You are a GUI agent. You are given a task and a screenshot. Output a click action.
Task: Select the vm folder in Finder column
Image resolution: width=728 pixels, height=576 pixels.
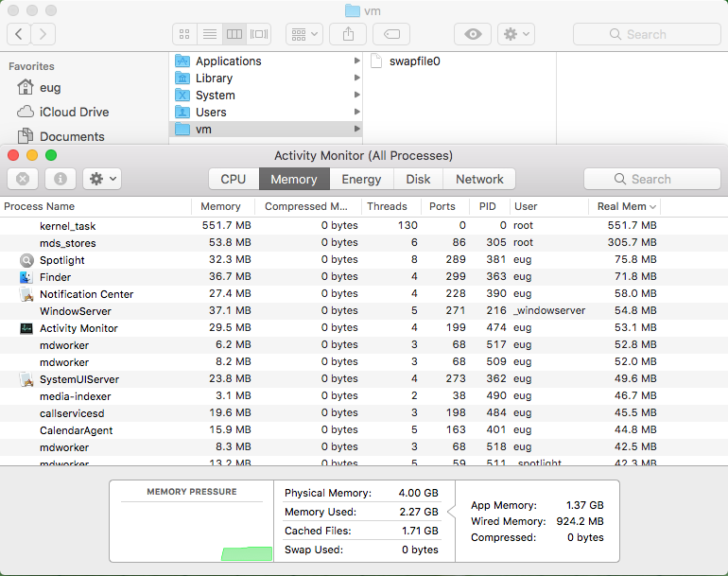(266, 130)
